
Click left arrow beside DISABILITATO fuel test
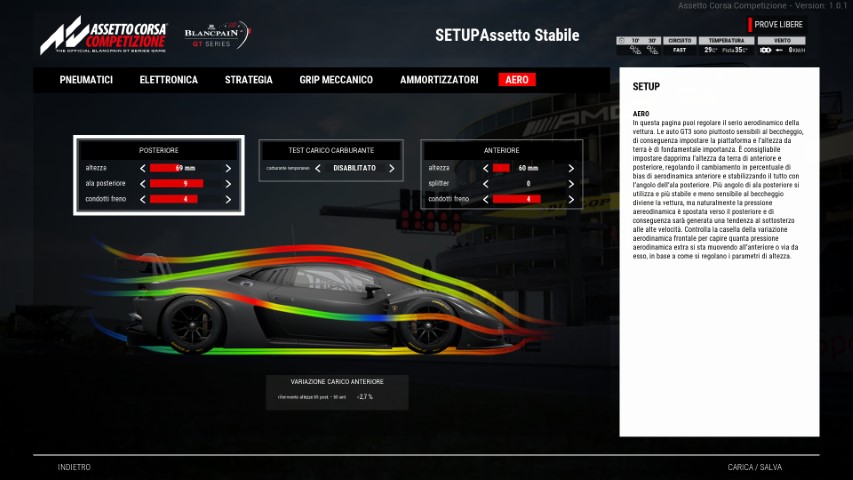click(318, 168)
